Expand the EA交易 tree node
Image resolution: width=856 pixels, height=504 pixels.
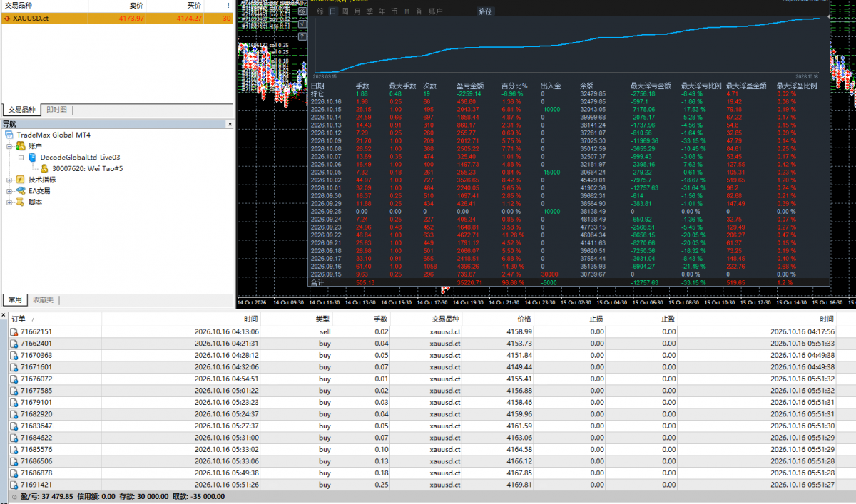[x=9, y=191]
